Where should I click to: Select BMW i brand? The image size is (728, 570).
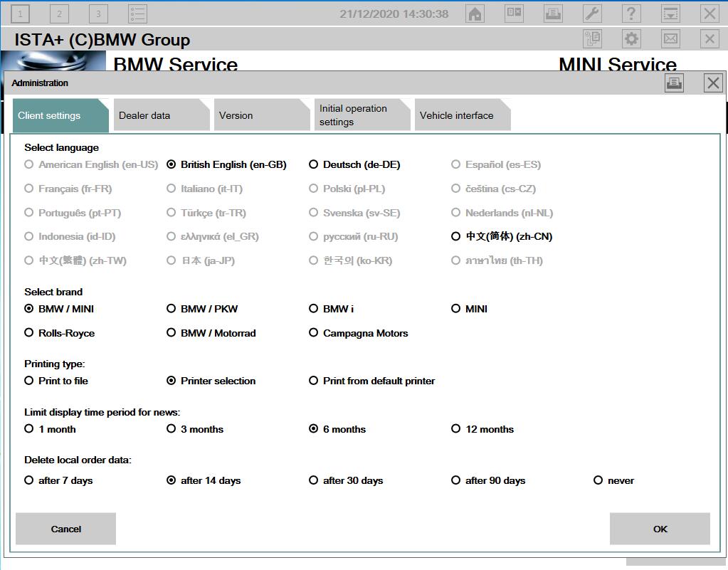332,309
